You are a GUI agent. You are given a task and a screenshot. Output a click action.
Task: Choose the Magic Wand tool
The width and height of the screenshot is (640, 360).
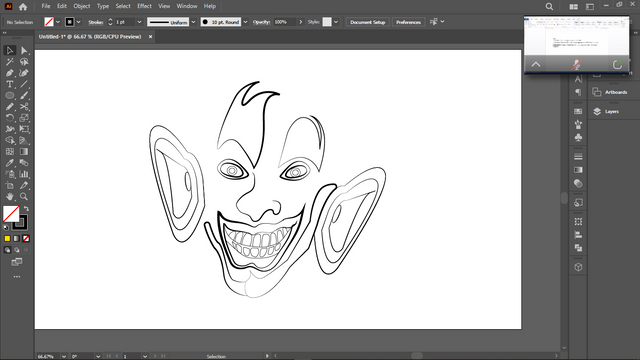click(x=10, y=62)
